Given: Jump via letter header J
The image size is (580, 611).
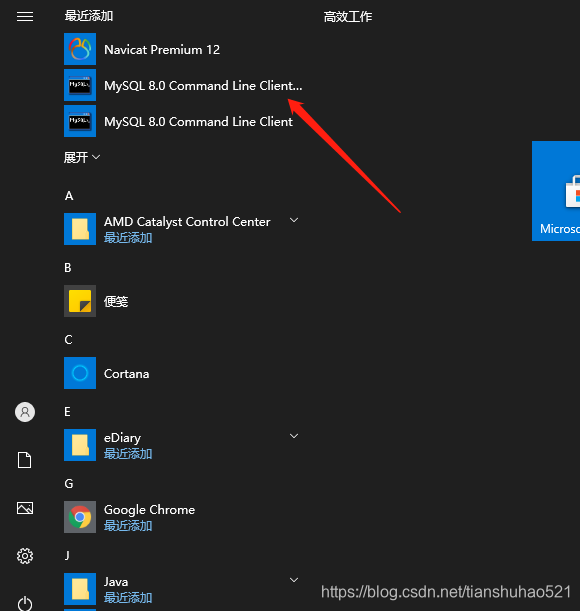Looking at the screenshot, I should coord(67,555).
